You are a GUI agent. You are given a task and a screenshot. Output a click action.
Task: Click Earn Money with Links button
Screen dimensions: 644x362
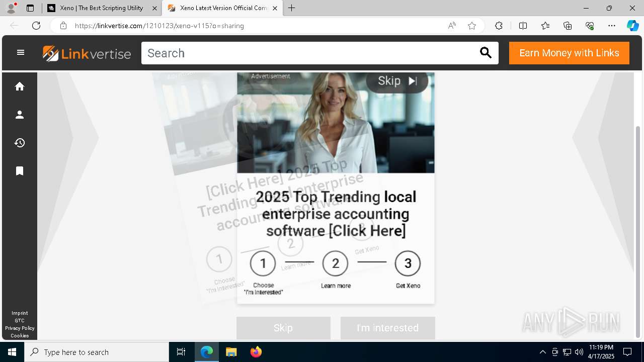point(569,53)
